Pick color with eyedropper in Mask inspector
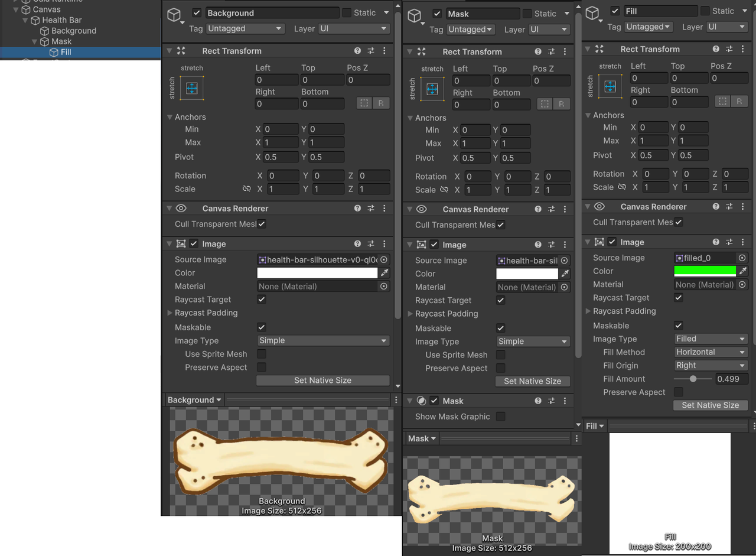The width and height of the screenshot is (756, 556). 565,274
